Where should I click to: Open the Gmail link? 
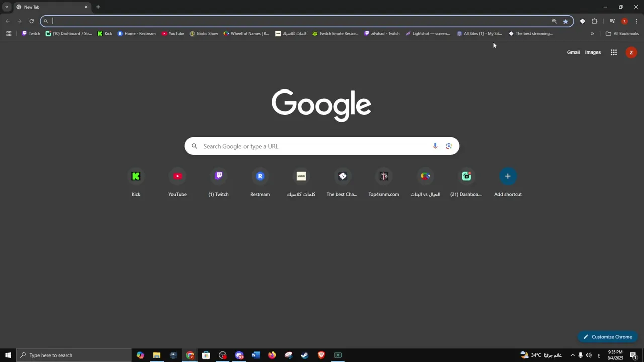tap(573, 52)
